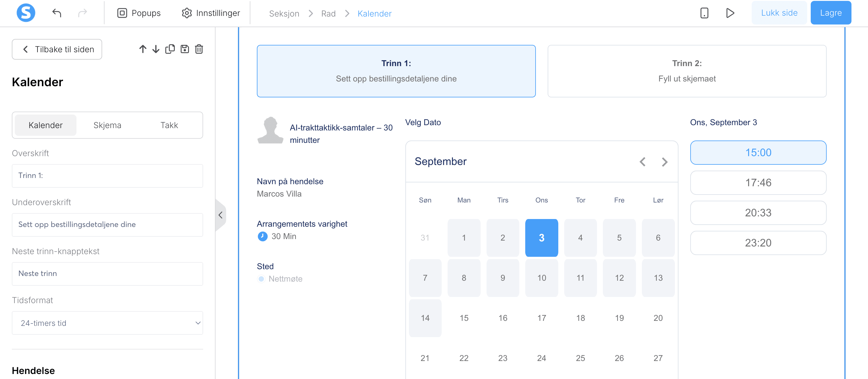Image resolution: width=868 pixels, height=379 pixels.
Task: Click the redo arrow icon
Action: click(x=83, y=13)
